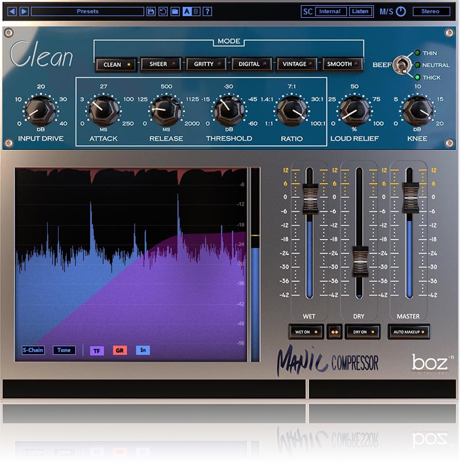Click the undo/reset preset icon
The image size is (460, 476).
click(x=163, y=11)
